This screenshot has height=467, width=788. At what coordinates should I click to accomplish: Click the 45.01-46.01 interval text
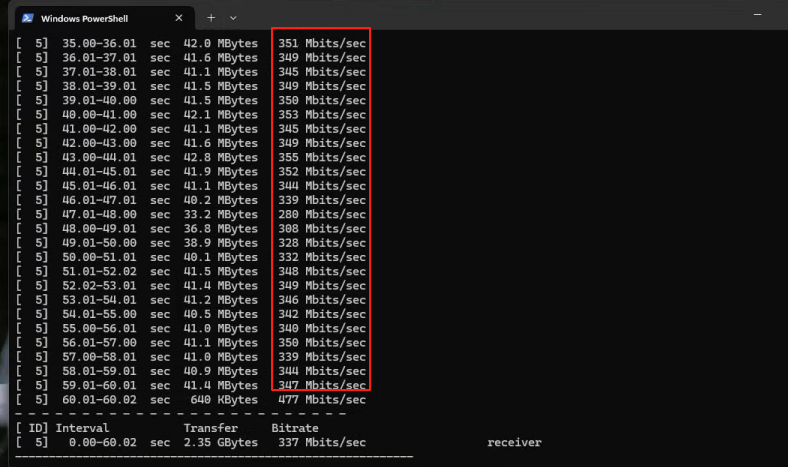coord(99,185)
